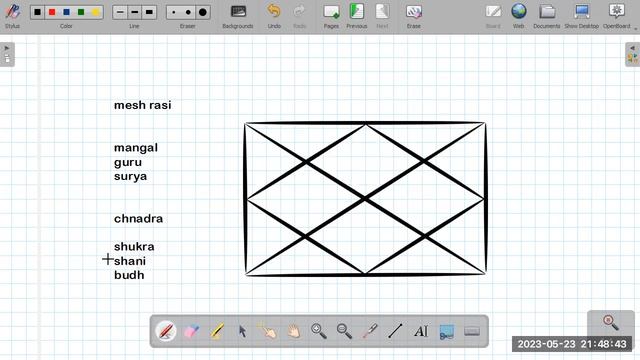Select the arrow Selector tool
The width and height of the screenshot is (640, 360).
[x=242, y=331]
